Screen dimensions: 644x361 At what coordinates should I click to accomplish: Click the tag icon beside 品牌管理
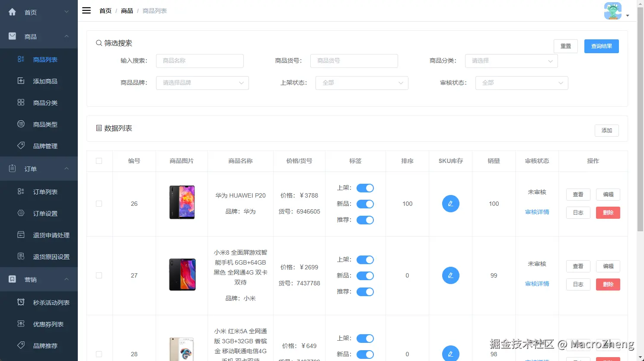click(21, 146)
